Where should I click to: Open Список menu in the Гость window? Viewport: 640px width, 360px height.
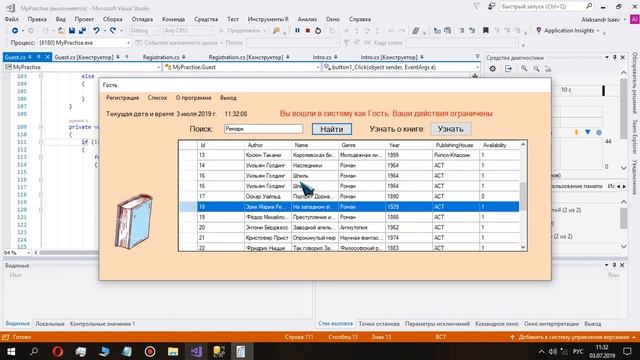157,98
